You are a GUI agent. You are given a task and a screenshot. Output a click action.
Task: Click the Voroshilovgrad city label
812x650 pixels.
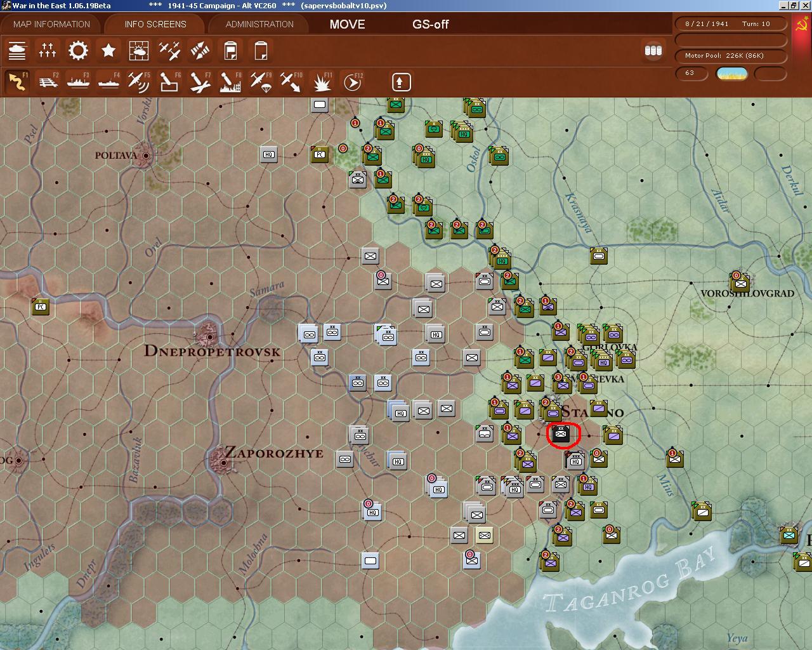pyautogui.click(x=747, y=293)
